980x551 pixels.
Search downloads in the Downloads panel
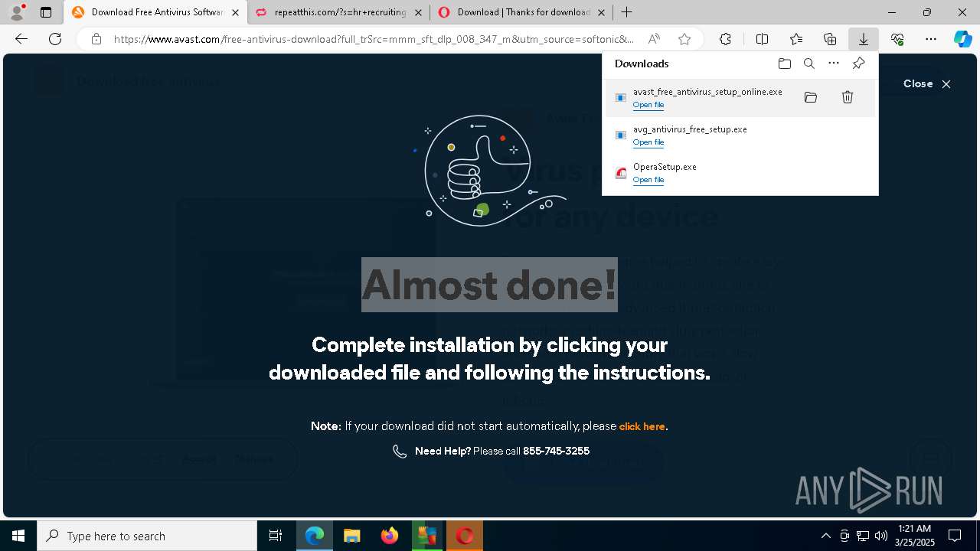click(x=808, y=64)
